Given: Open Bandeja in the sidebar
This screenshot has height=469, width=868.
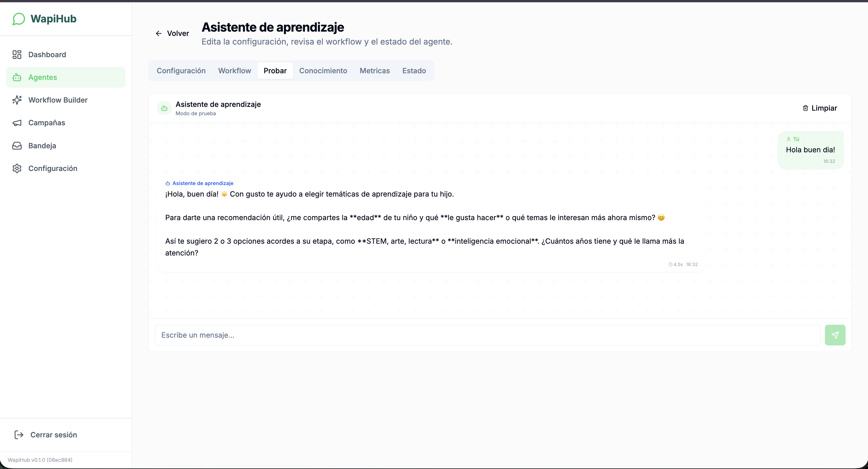Looking at the screenshot, I should 65,145.
